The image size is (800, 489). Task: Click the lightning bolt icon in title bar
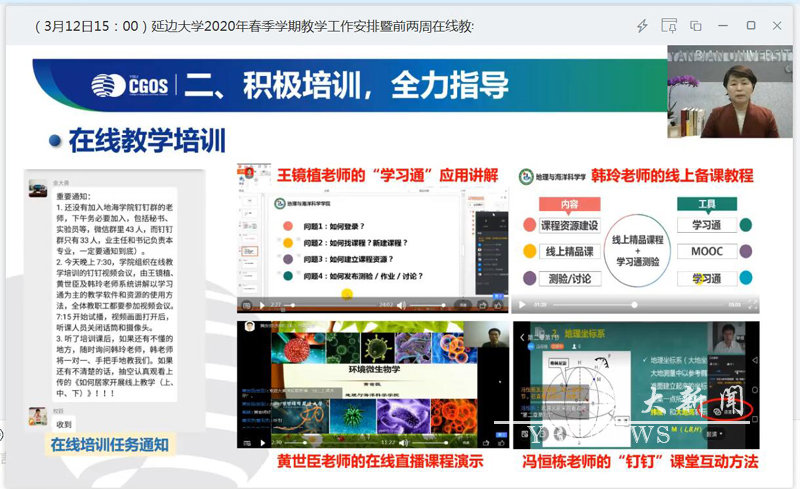(x=643, y=24)
